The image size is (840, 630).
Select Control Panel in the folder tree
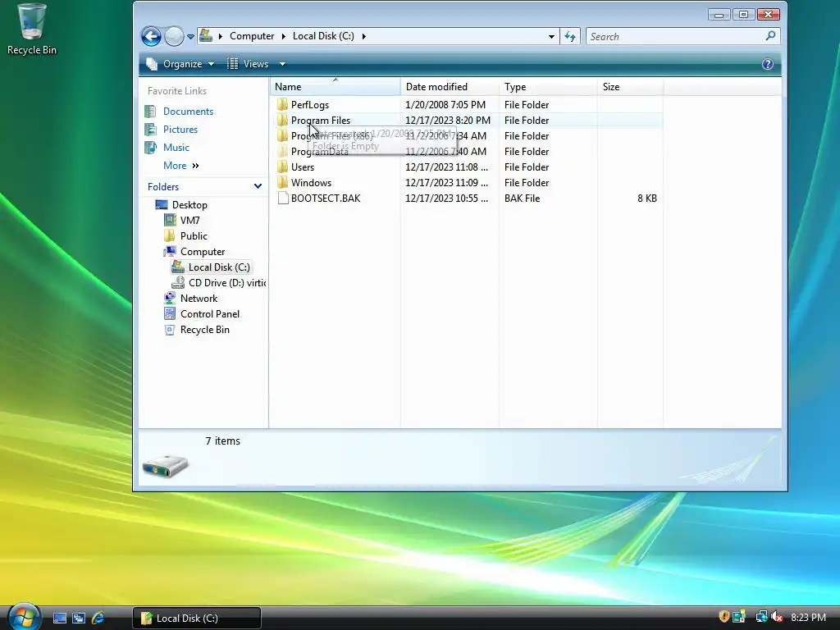tap(209, 313)
